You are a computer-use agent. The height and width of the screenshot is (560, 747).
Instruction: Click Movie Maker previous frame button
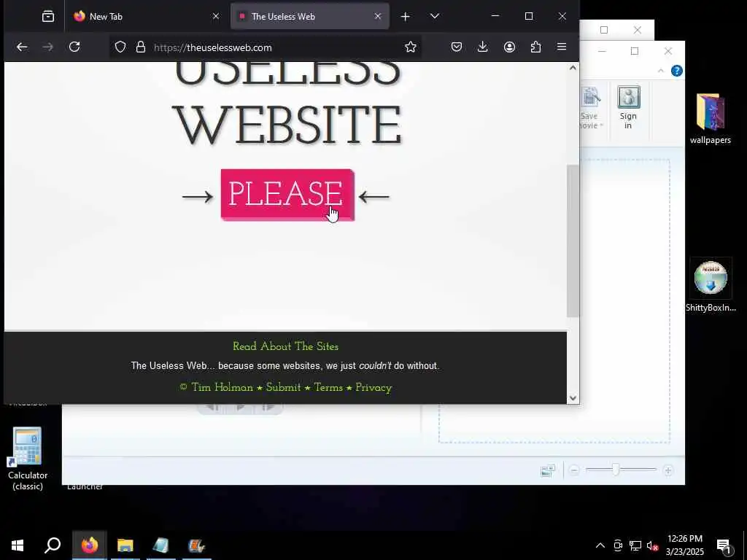point(213,407)
